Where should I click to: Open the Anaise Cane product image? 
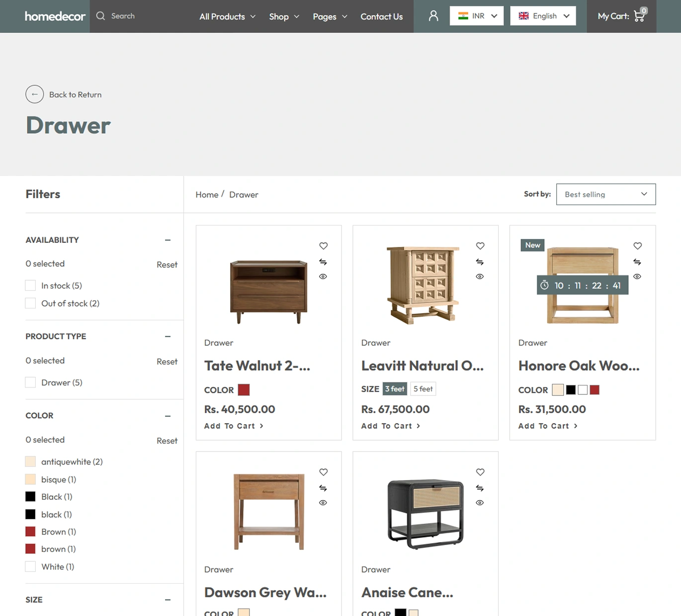tap(426, 513)
